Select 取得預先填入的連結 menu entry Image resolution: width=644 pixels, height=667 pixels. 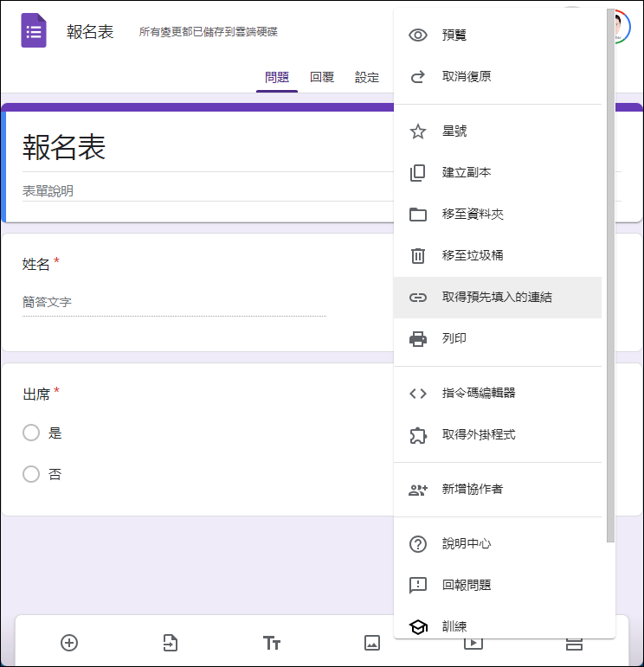tap(498, 298)
